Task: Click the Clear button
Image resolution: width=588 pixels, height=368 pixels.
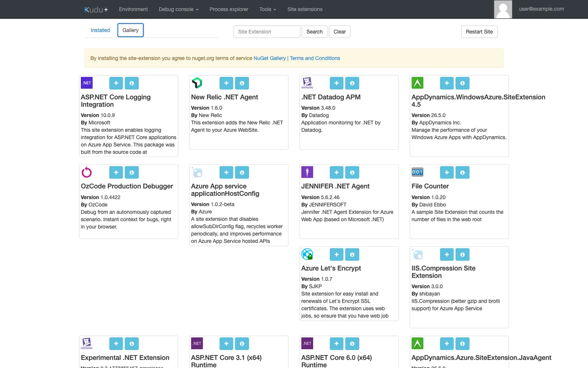Action: point(339,31)
